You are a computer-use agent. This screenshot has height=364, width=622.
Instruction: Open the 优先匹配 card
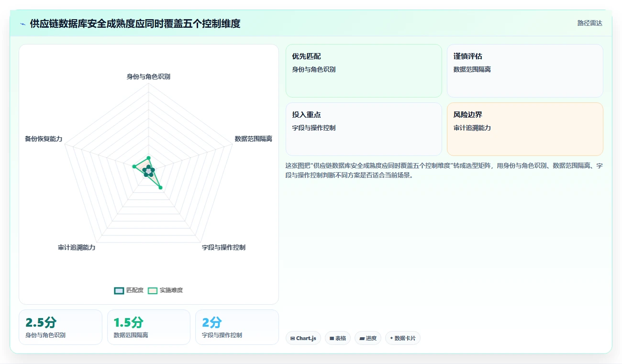pyautogui.click(x=364, y=71)
